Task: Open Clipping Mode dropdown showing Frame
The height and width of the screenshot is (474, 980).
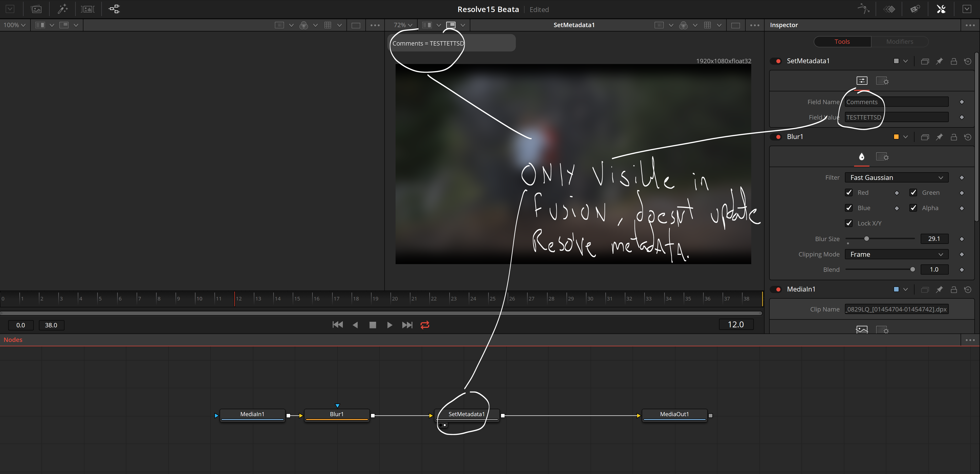Action: [x=896, y=254]
